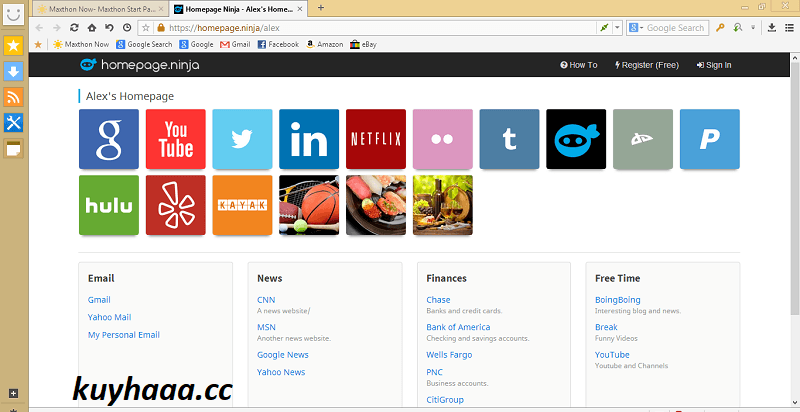
Task: Click the smiley avatar icon
Action: tap(14, 14)
